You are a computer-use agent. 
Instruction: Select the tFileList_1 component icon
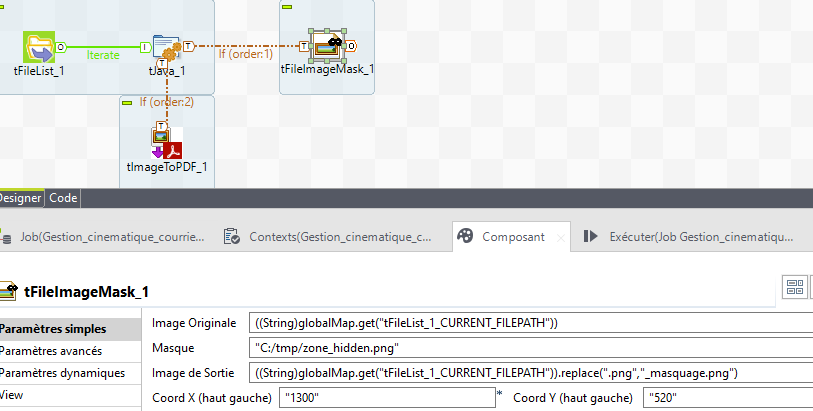click(x=39, y=46)
